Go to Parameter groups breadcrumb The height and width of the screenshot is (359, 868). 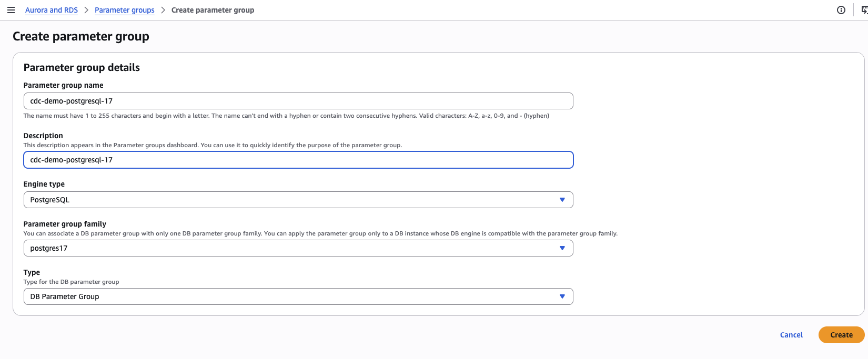point(125,10)
